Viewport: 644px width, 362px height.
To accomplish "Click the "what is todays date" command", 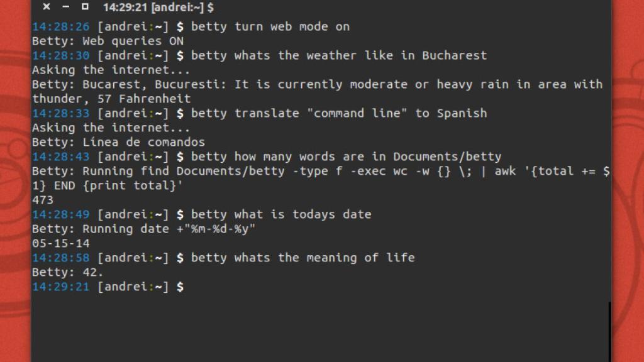I will point(280,214).
